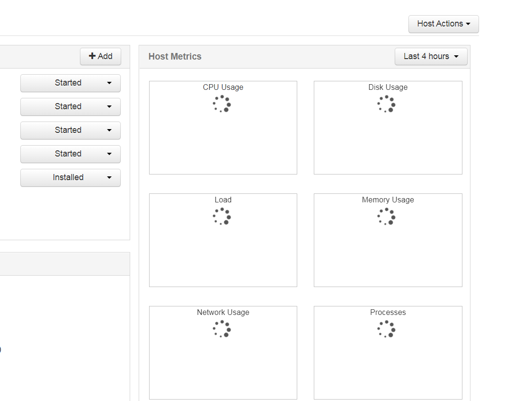
Task: Click the Last 4 hours caret icon
Action: 457,56
